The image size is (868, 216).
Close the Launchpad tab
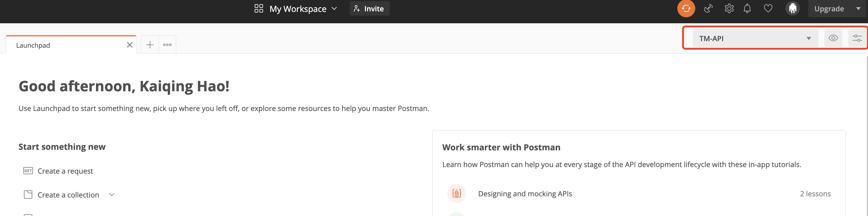click(x=129, y=45)
